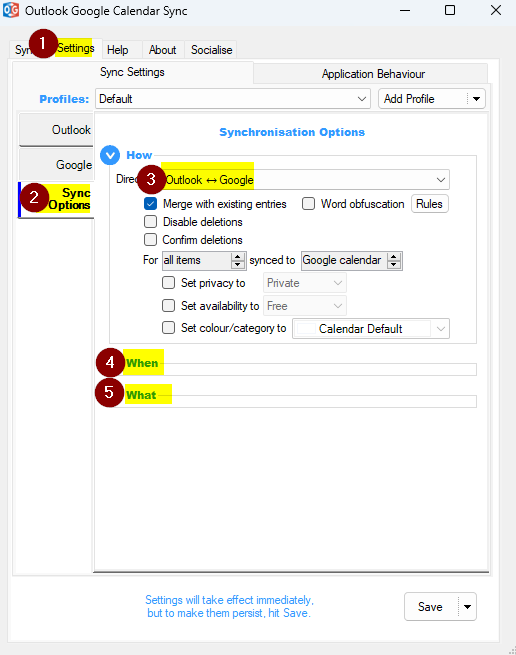Image resolution: width=516 pixels, height=655 pixels.
Task: Select the Sync Options side tab
Action: [x=57, y=199]
